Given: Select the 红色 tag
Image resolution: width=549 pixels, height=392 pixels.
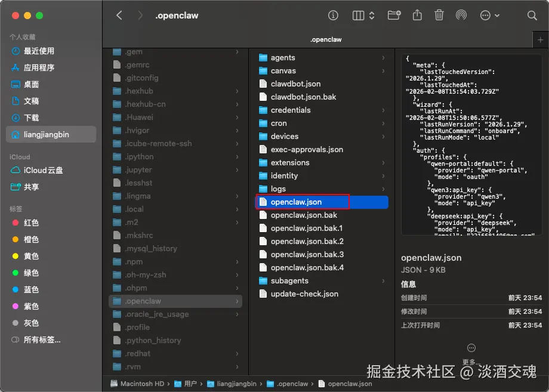Looking at the screenshot, I should click(51, 223).
